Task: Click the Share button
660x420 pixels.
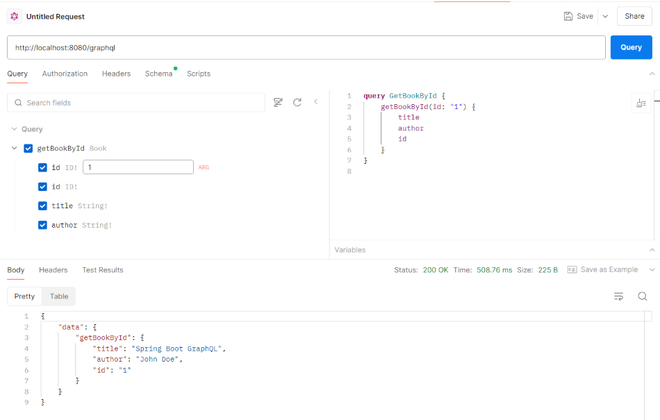Action: pyautogui.click(x=634, y=16)
